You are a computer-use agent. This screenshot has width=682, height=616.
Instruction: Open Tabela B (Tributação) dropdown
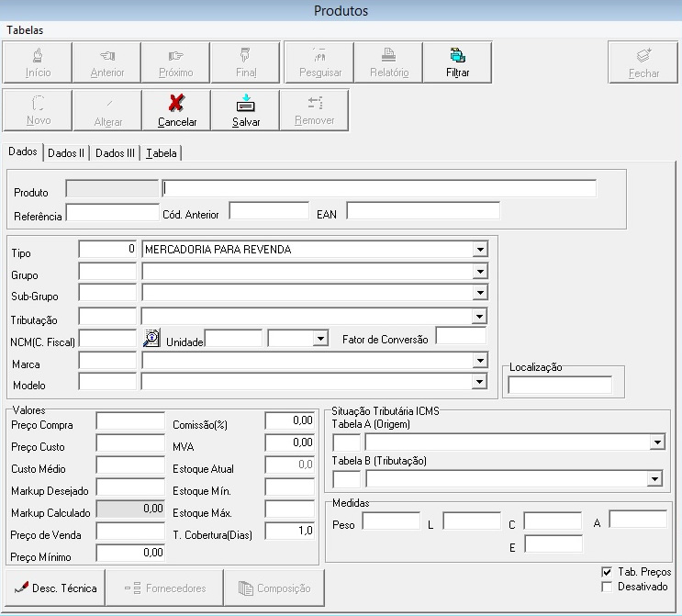tap(654, 479)
